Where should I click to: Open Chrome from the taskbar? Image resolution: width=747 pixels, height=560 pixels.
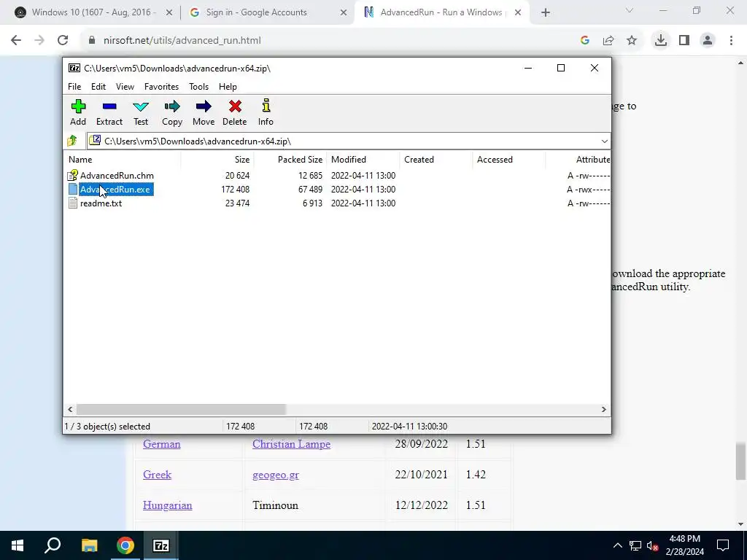click(x=125, y=545)
